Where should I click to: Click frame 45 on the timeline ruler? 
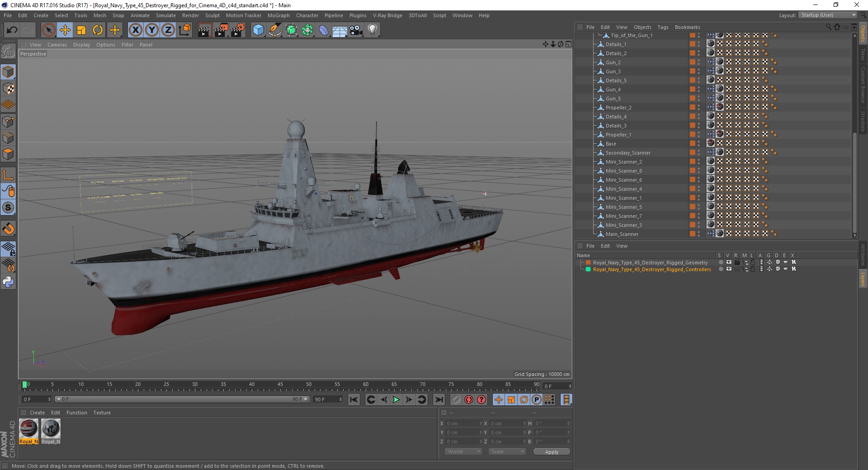tap(280, 385)
